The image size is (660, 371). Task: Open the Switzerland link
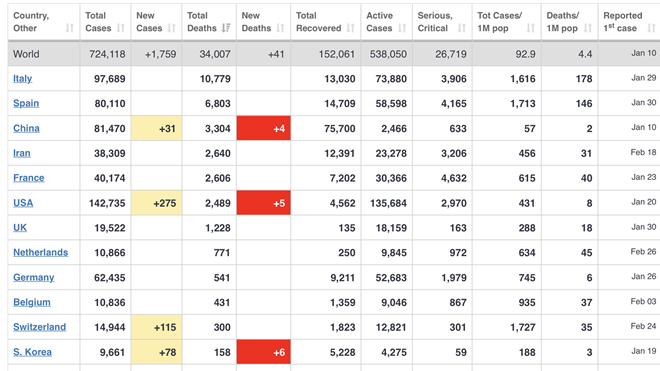40,327
